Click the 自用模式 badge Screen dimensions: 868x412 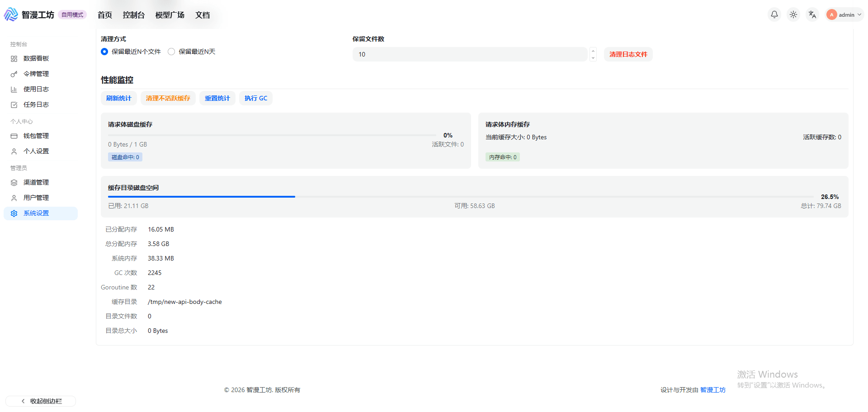[x=72, y=15]
